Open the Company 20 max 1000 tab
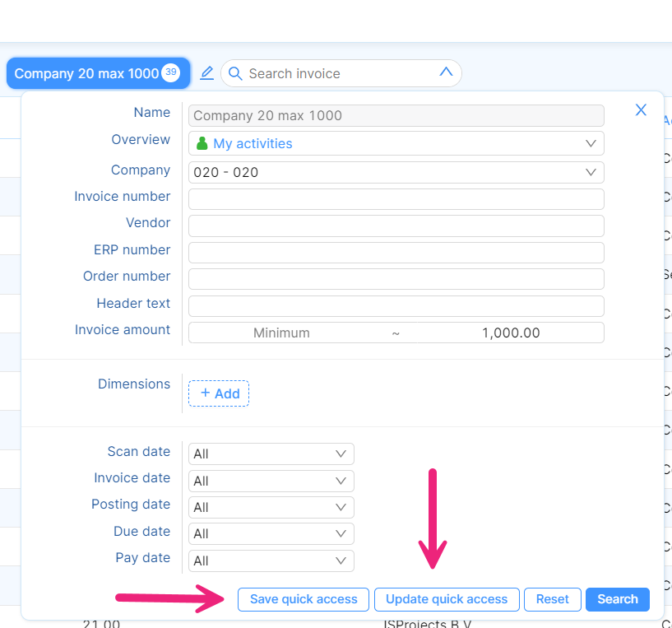672x628 pixels. [86, 73]
